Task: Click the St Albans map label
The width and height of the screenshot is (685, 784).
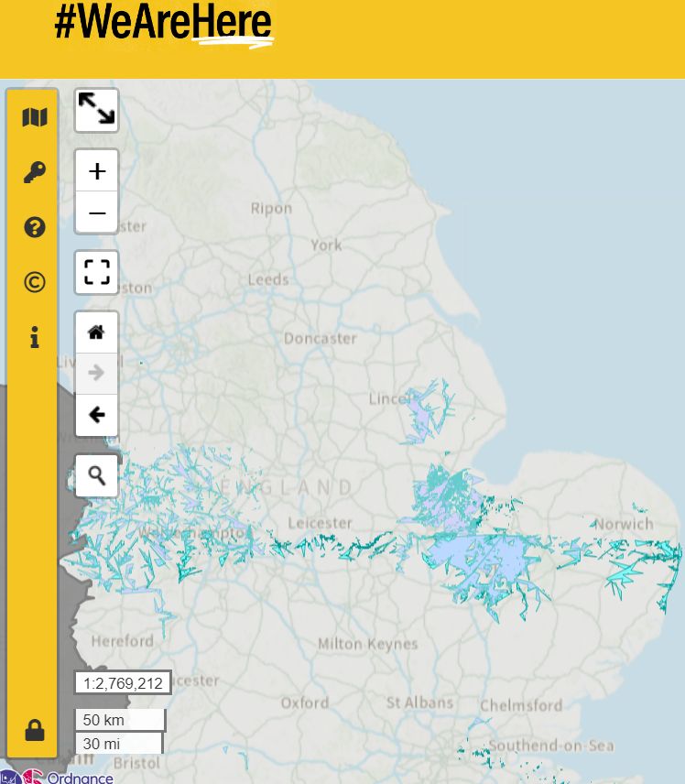Action: pyautogui.click(x=420, y=702)
